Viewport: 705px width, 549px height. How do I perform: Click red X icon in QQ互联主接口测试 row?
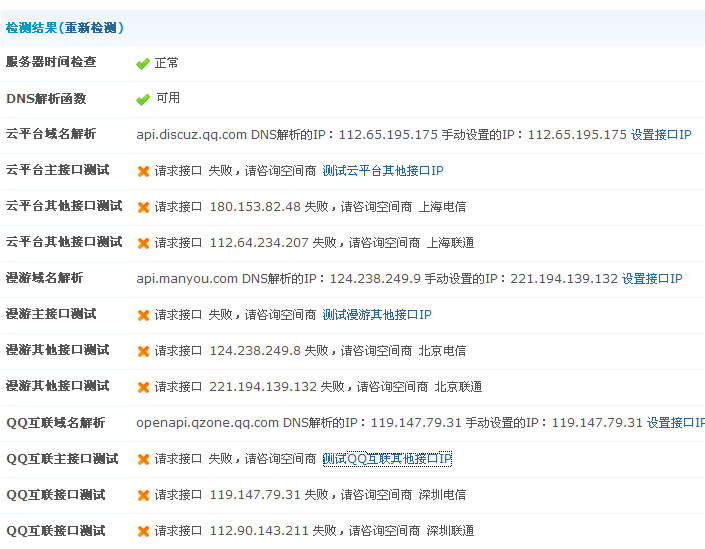click(x=143, y=459)
